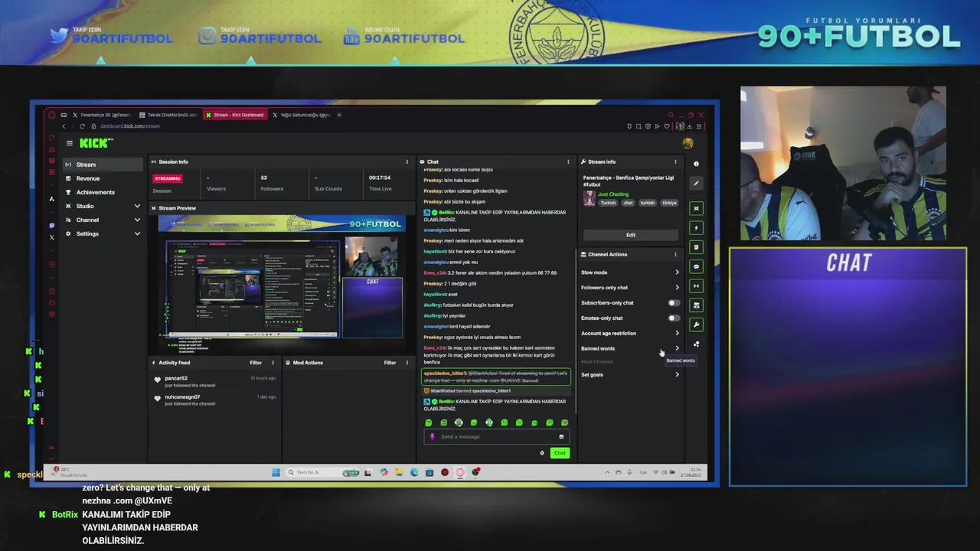This screenshot has width=980, height=551.
Task: Reload the browser page
Action: (82, 126)
